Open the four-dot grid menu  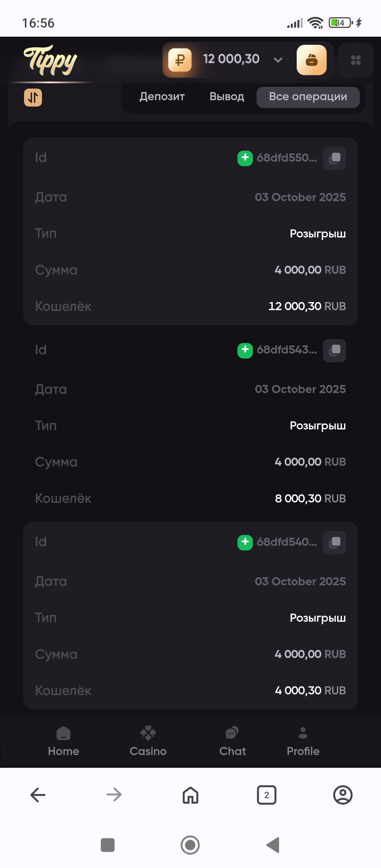click(x=356, y=60)
